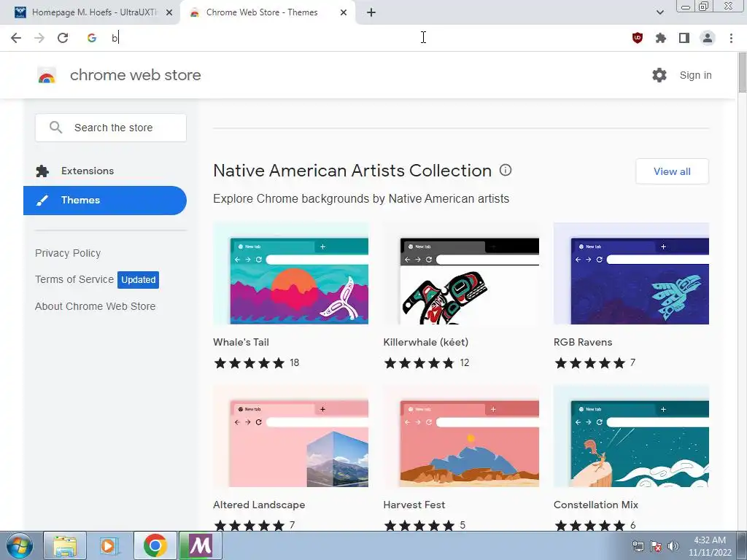
Task: Select the Themes category in sidebar
Action: [105, 201]
